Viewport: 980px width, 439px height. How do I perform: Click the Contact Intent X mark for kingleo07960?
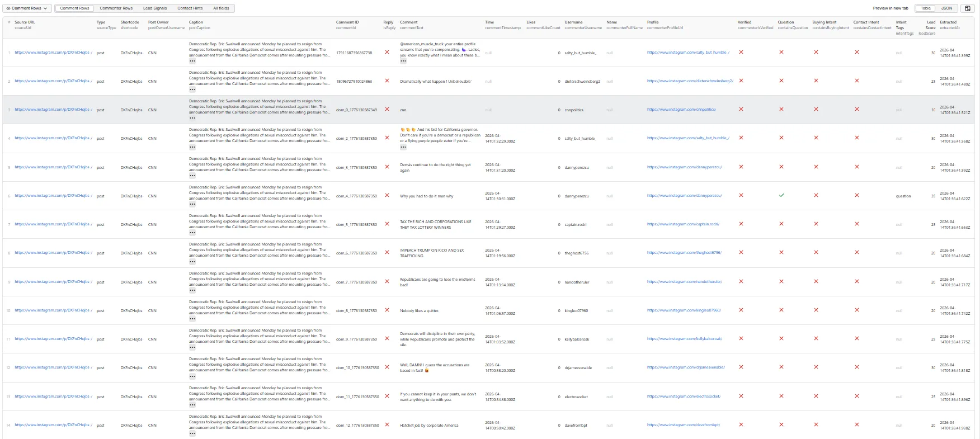pos(857,310)
